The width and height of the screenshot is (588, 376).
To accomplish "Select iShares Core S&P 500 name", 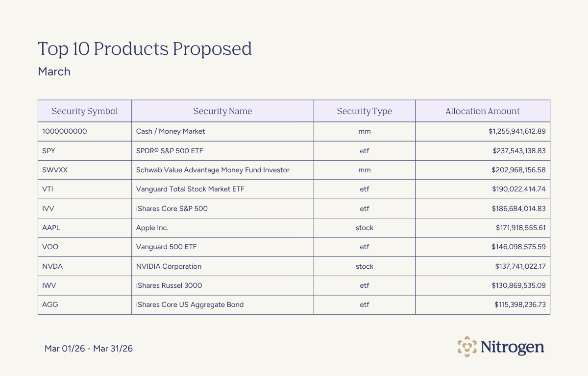I will pos(171,209).
